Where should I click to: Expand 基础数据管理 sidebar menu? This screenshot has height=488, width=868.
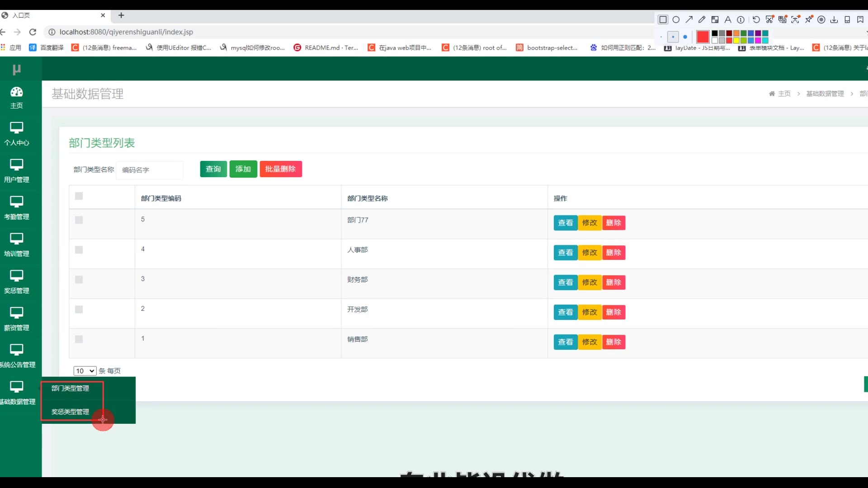[x=17, y=392]
